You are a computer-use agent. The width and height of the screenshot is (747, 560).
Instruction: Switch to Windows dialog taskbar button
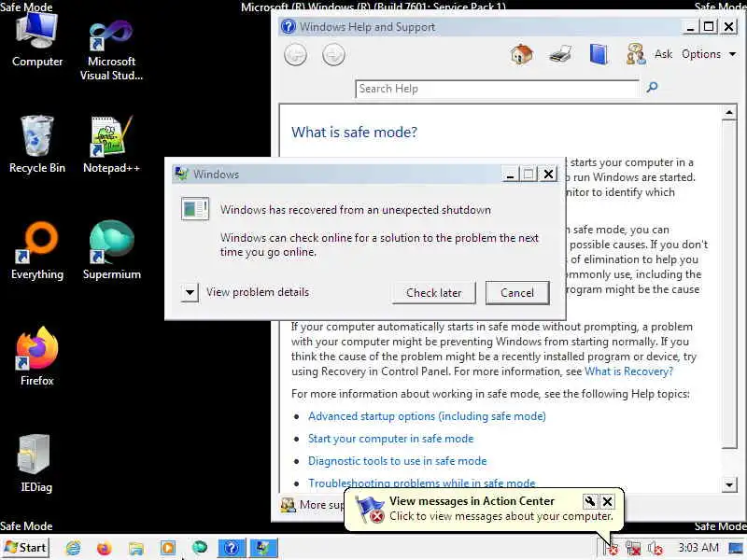(x=263, y=548)
